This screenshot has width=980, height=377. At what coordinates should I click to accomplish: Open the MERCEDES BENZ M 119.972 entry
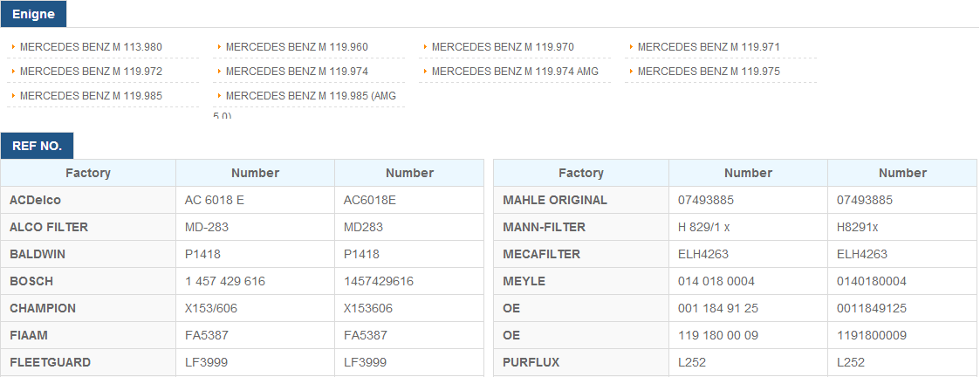[91, 72]
